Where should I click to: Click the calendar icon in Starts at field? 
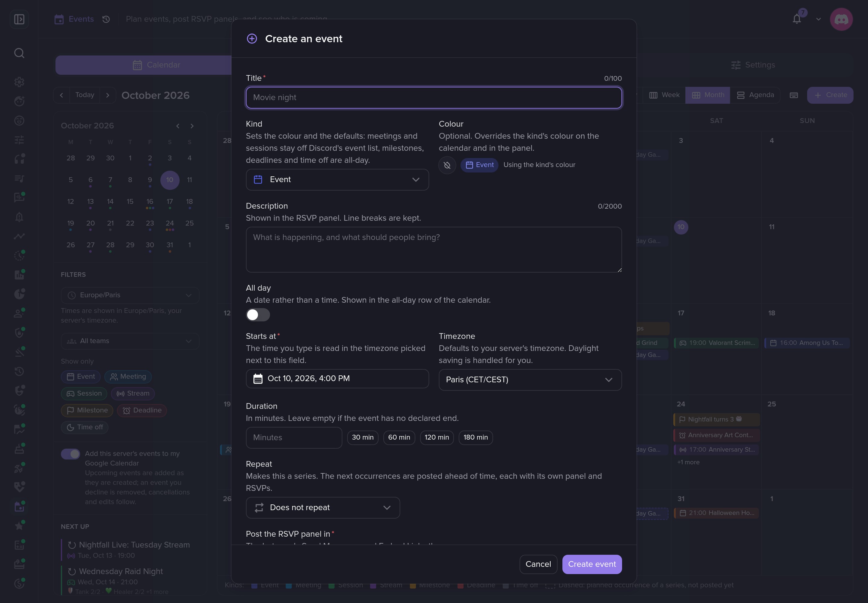pos(258,379)
